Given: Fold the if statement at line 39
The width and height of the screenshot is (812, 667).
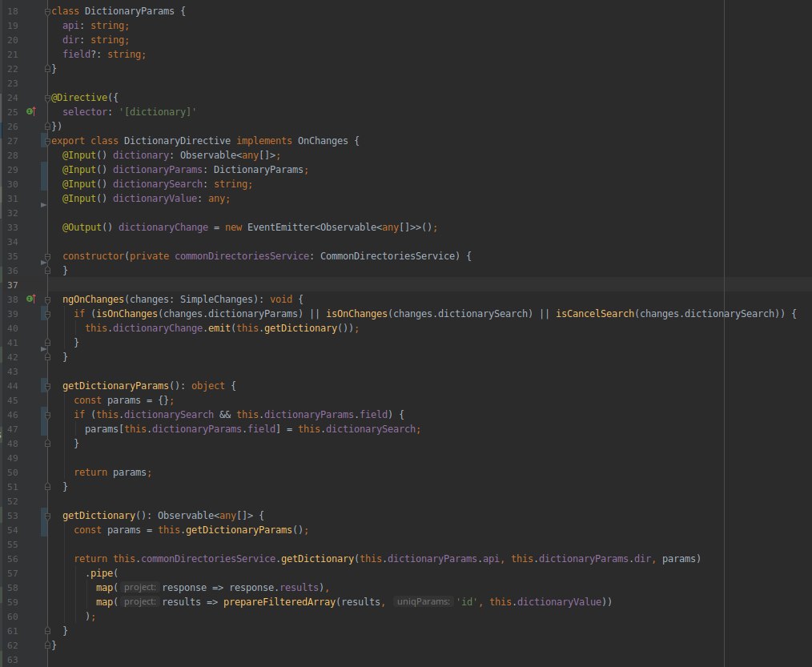Looking at the screenshot, I should (47, 314).
